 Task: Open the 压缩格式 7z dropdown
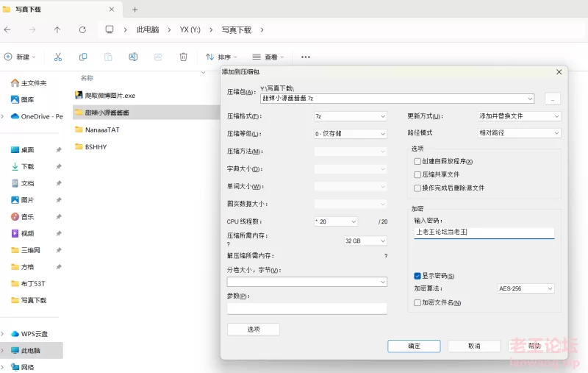tap(350, 116)
